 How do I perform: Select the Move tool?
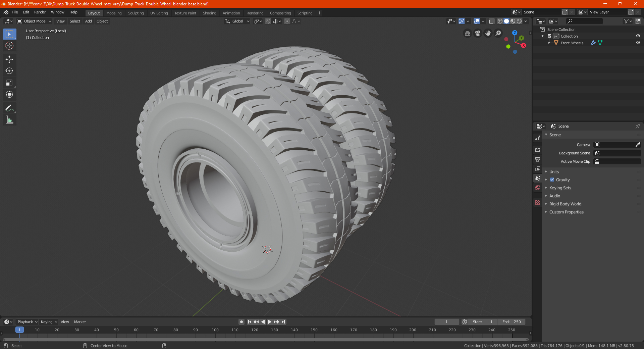tap(9, 59)
